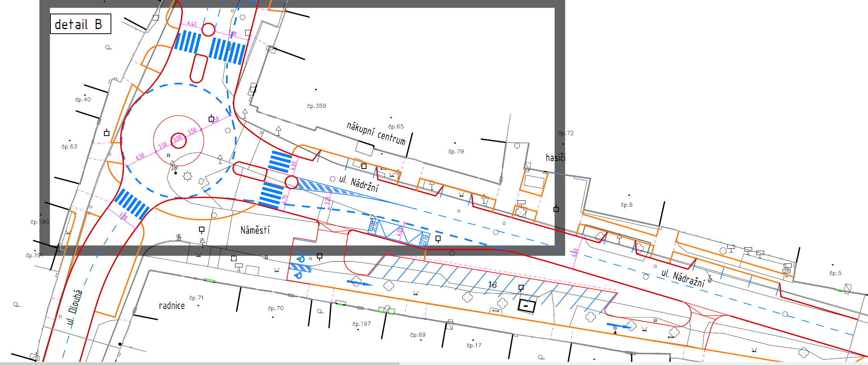Select the star-shaped symbol inside the roundabout
868x365 pixels.
click(x=188, y=176)
